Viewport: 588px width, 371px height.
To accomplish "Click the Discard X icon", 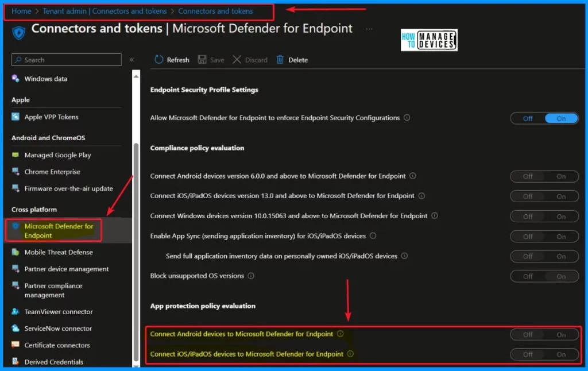I will tap(237, 60).
